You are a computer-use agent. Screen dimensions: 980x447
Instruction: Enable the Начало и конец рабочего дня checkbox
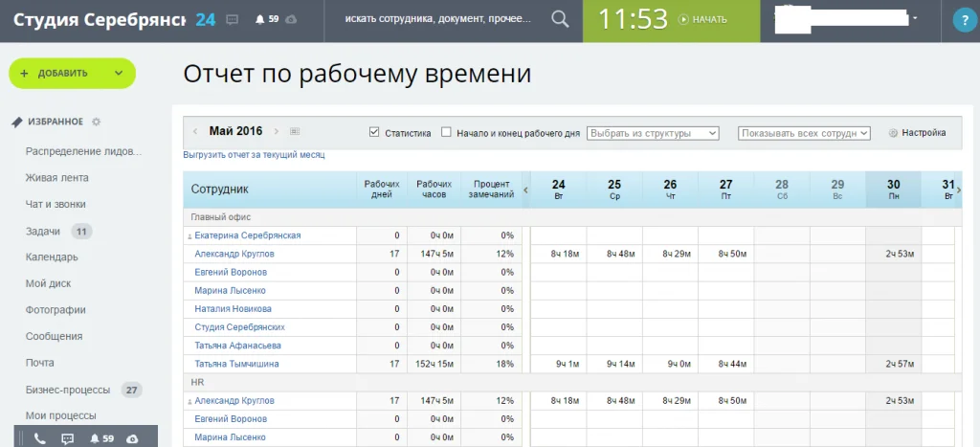pos(446,133)
